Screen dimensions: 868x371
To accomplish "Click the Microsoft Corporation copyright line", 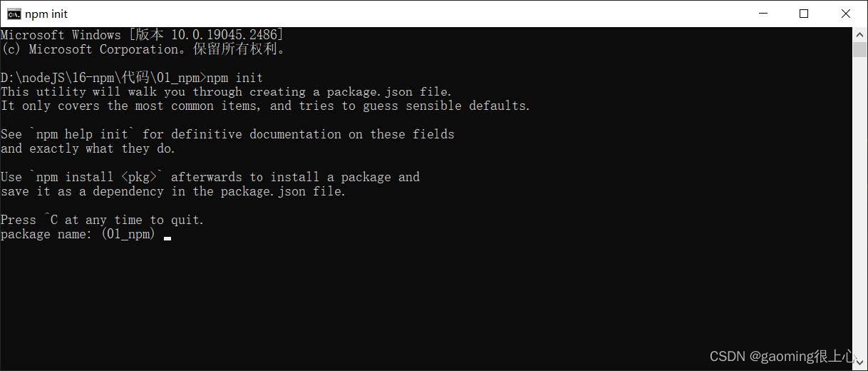I will 143,49.
